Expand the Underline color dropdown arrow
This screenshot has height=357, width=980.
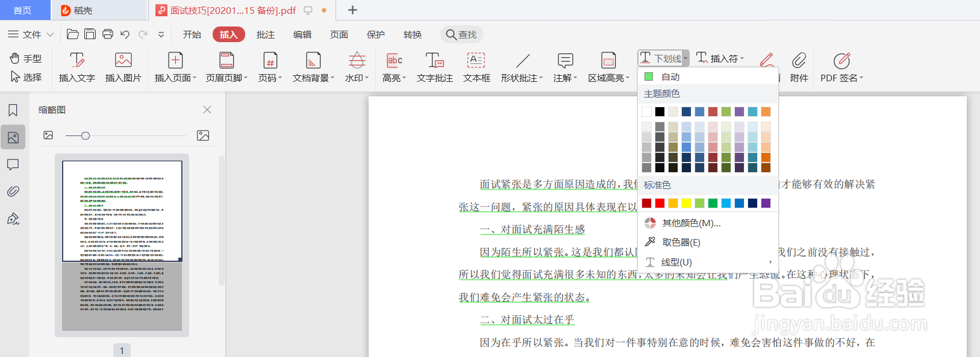tap(685, 58)
